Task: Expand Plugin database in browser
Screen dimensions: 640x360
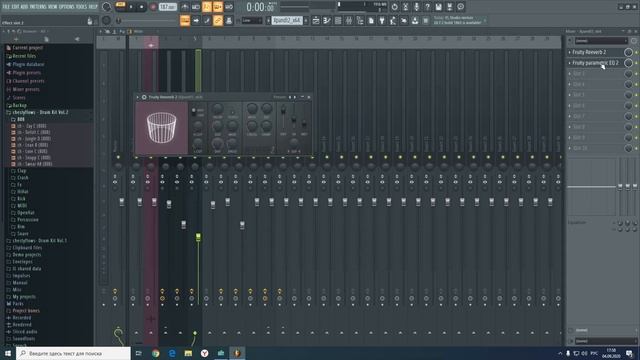Action: [x=28, y=64]
